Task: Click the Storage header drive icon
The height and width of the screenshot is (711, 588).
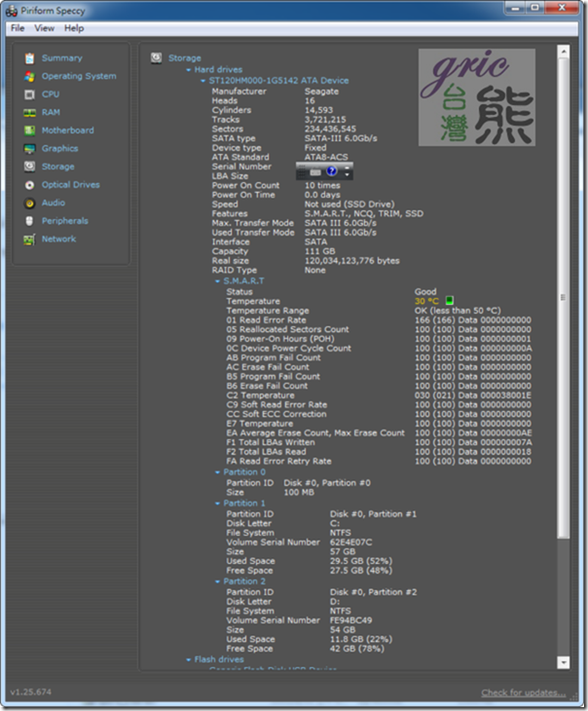Action: (x=157, y=57)
